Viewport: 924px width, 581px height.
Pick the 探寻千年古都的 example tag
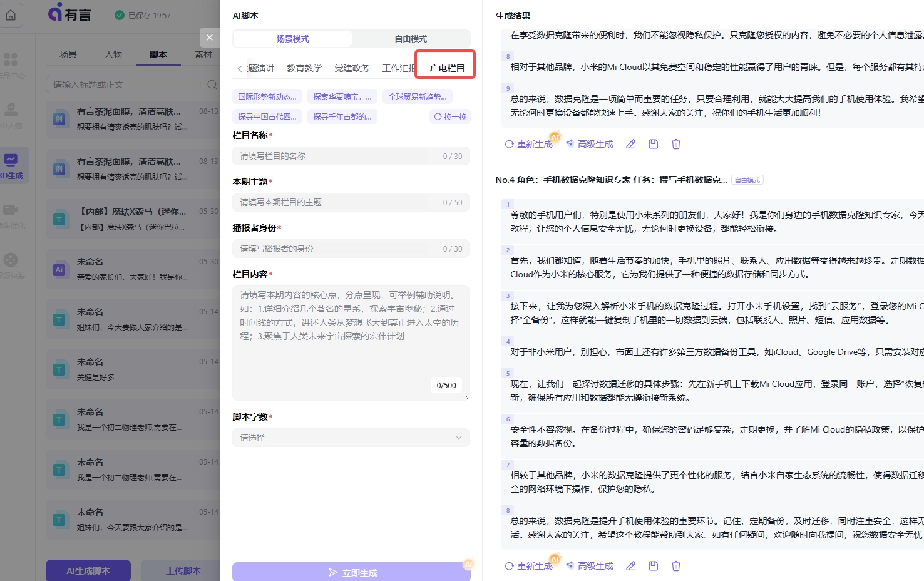[342, 116]
